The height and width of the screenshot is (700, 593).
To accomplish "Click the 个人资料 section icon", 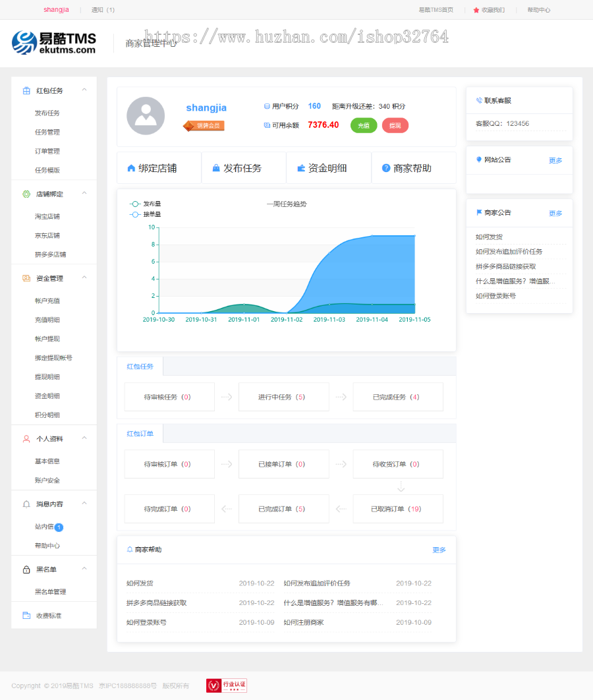I will (25, 438).
